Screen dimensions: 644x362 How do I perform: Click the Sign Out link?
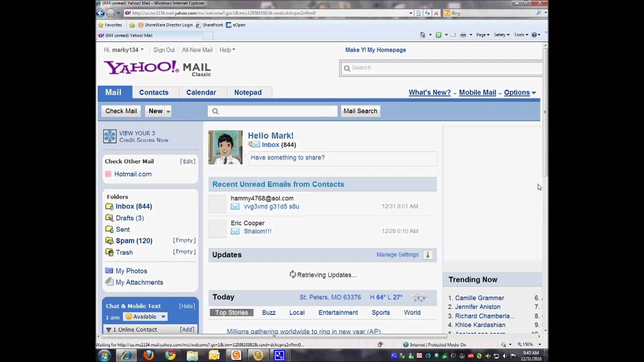coord(164,50)
